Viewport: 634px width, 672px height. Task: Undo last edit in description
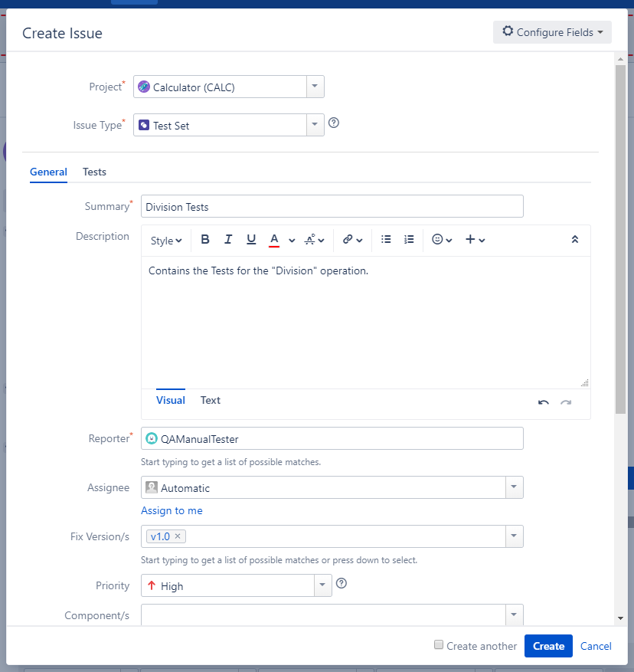click(x=543, y=402)
